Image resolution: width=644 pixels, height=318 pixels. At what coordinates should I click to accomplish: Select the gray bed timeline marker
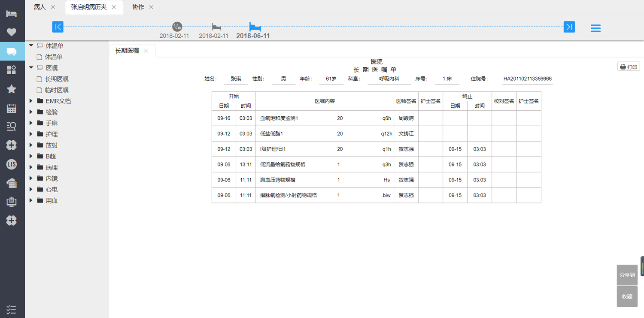point(217,27)
